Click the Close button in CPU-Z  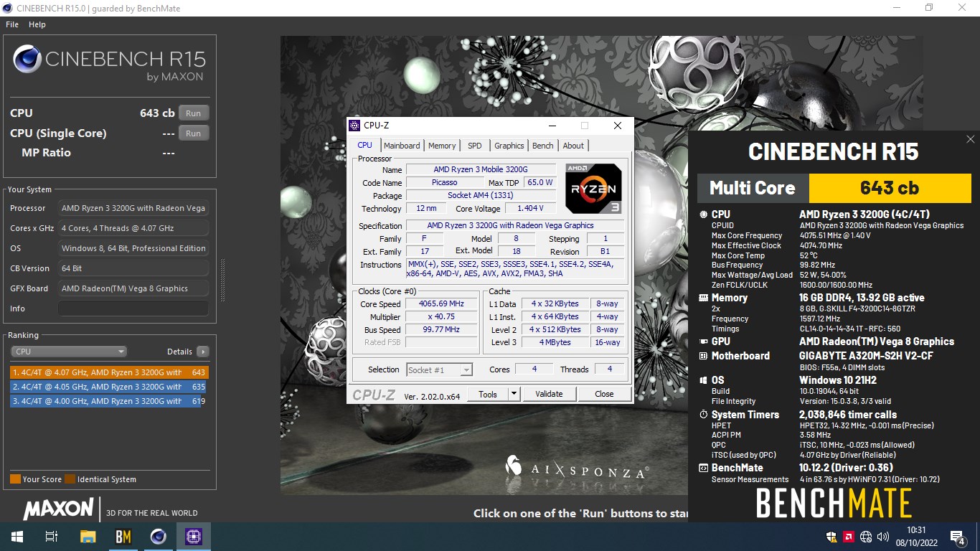coord(604,394)
